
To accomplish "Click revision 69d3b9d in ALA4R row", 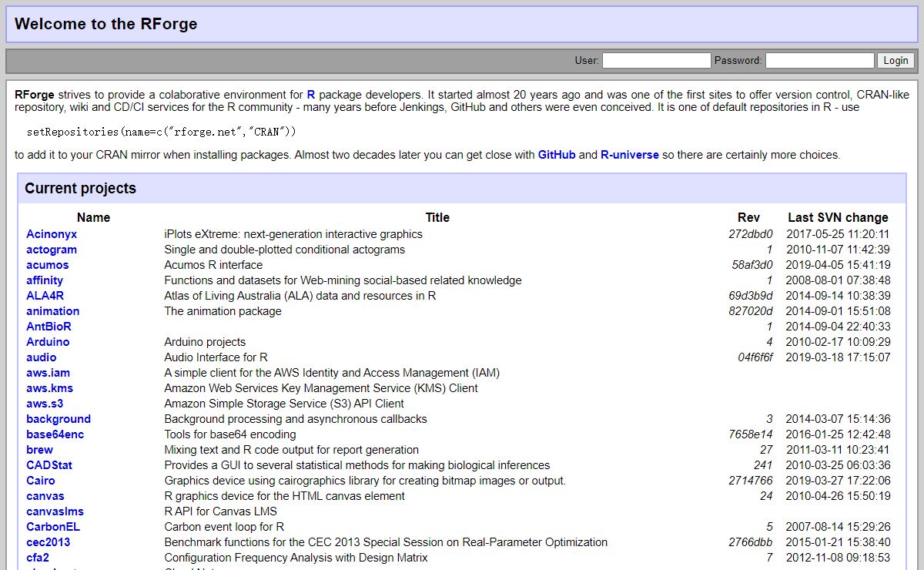I will point(750,296).
